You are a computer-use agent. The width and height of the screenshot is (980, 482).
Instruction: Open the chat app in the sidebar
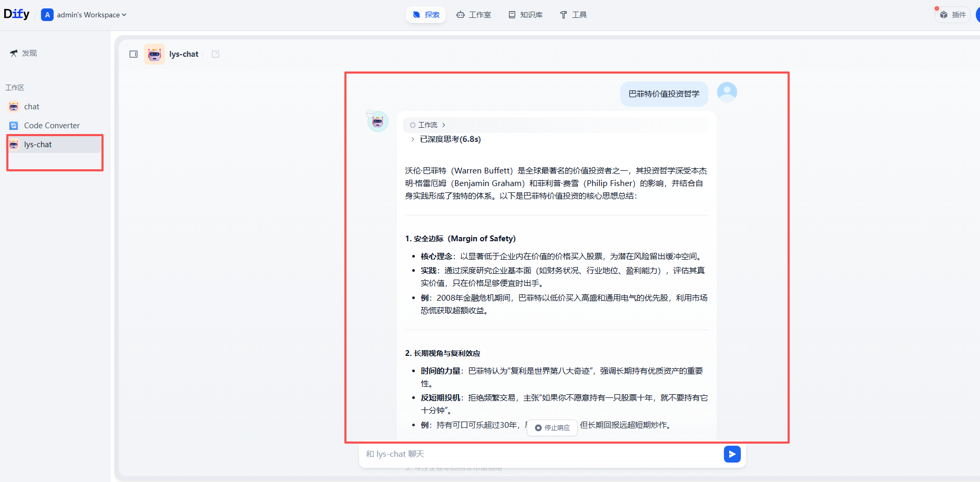(x=30, y=106)
